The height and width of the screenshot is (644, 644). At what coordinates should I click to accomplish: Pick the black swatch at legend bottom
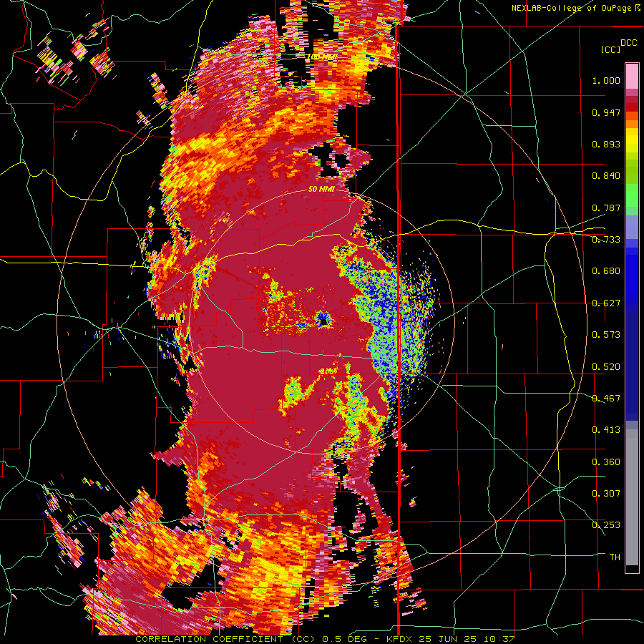[632, 569]
